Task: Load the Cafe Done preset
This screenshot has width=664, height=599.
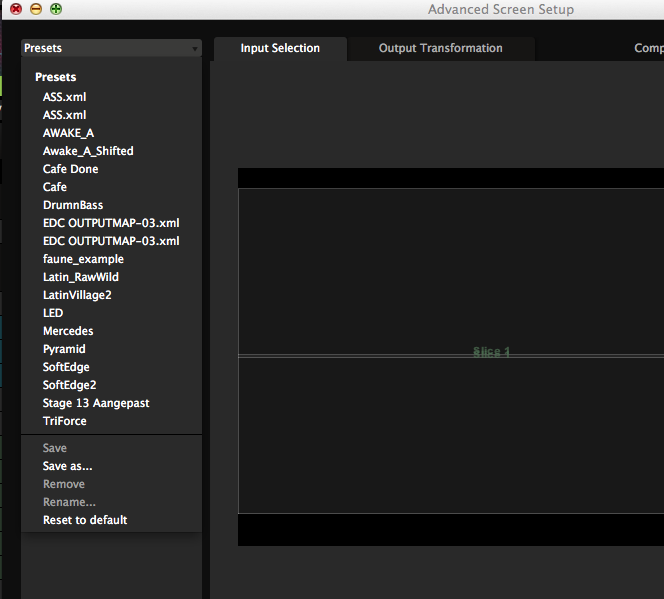Action: 70,169
